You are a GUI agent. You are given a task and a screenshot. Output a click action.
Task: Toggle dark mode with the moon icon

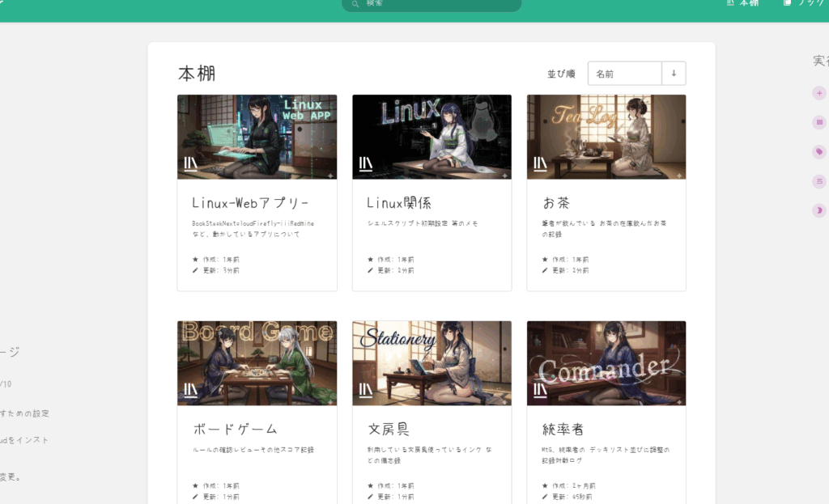(819, 210)
